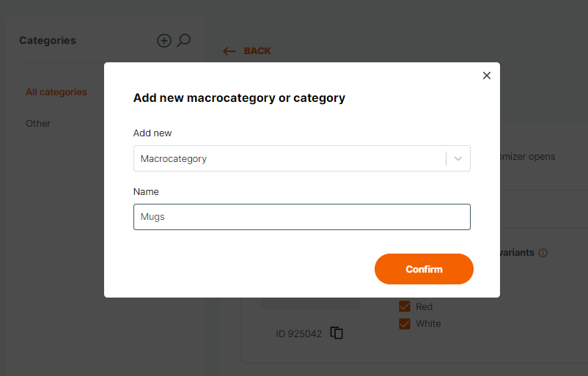Focus the Name field containing Mugs
This screenshot has width=588, height=376.
pyautogui.click(x=301, y=217)
